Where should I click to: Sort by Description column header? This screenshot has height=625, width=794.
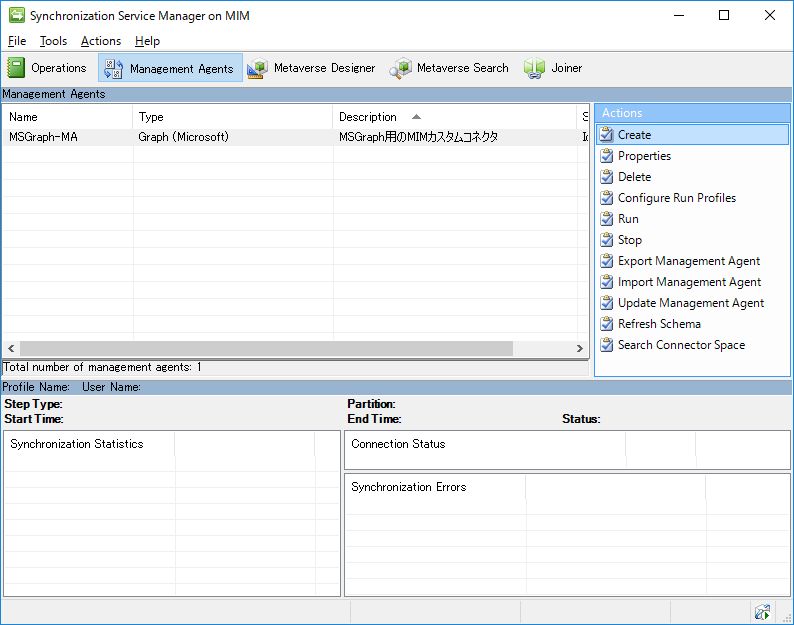[x=368, y=117]
